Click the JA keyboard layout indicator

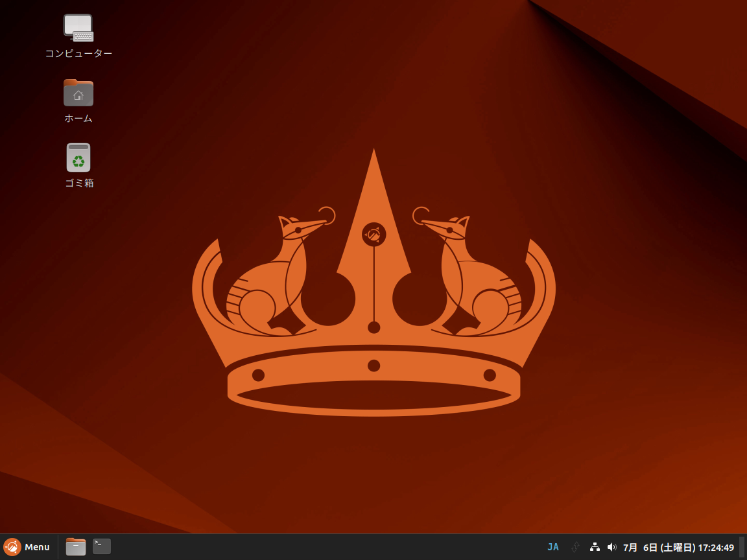[x=553, y=547]
